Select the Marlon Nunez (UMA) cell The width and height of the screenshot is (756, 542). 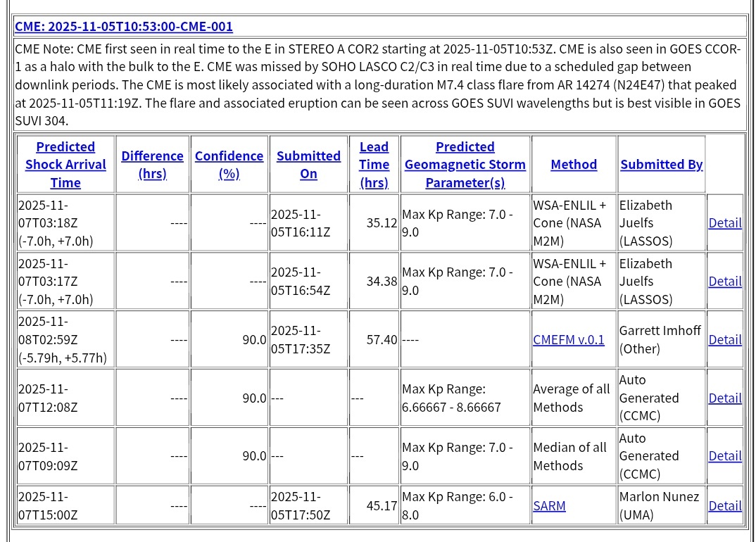[x=662, y=505]
